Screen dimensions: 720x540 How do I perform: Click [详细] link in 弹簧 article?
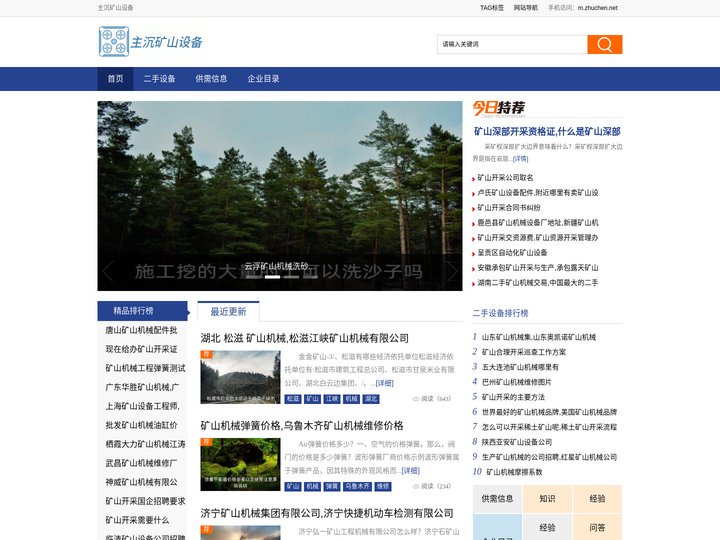[411, 471]
